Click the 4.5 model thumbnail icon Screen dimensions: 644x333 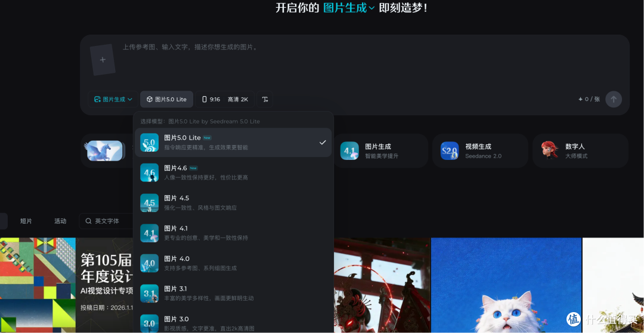point(150,203)
